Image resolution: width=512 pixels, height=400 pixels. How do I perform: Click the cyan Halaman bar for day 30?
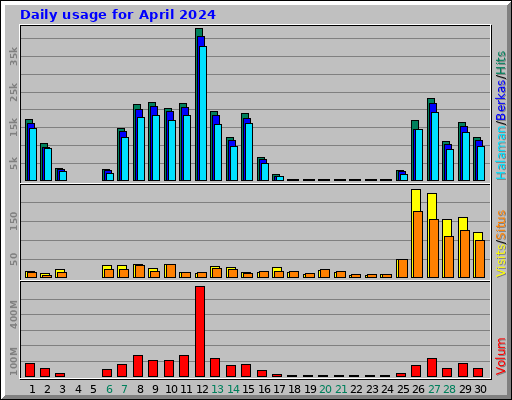[481, 163]
